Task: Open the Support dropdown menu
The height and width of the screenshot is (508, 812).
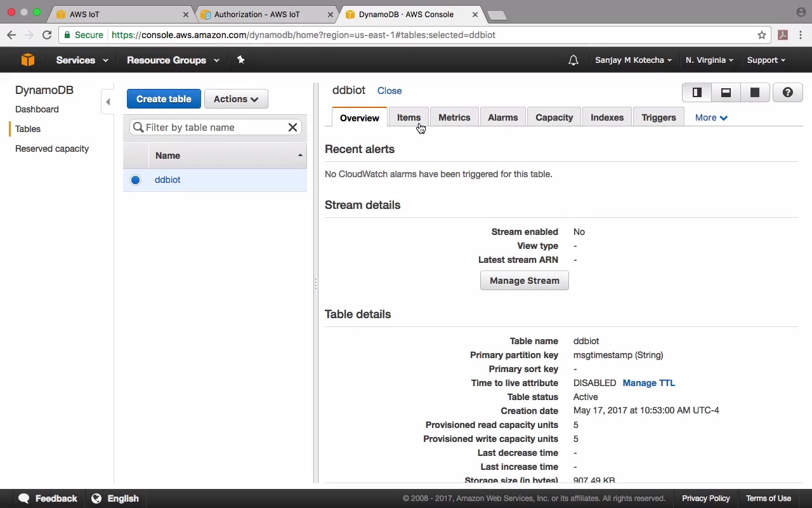Action: tap(766, 60)
